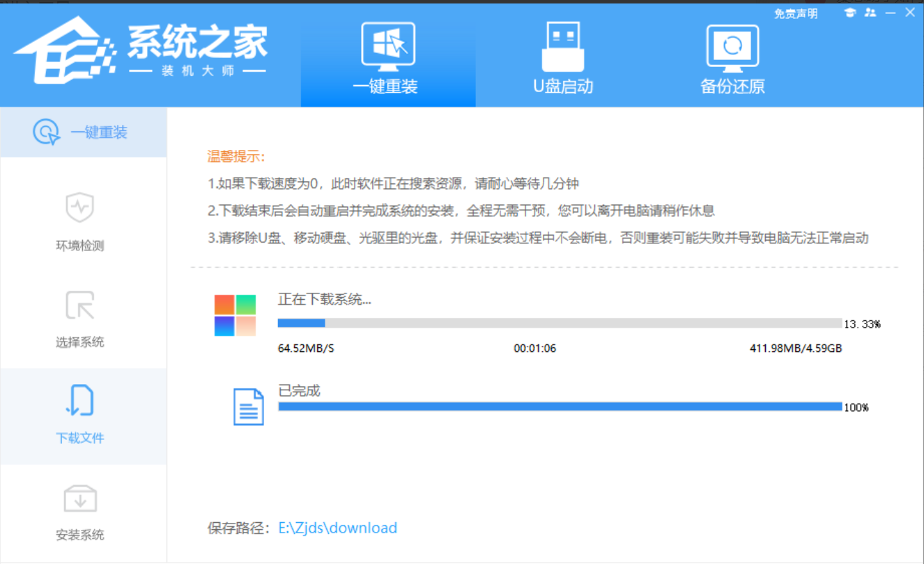This screenshot has height=564, width=924.
Task: Go to the 选择系统 step
Action: 80,319
